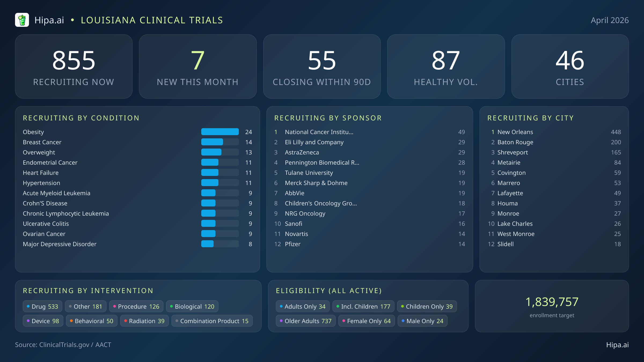This screenshot has width=644, height=362.
Task: Click the Children Only 39 chip
Action: (427, 306)
